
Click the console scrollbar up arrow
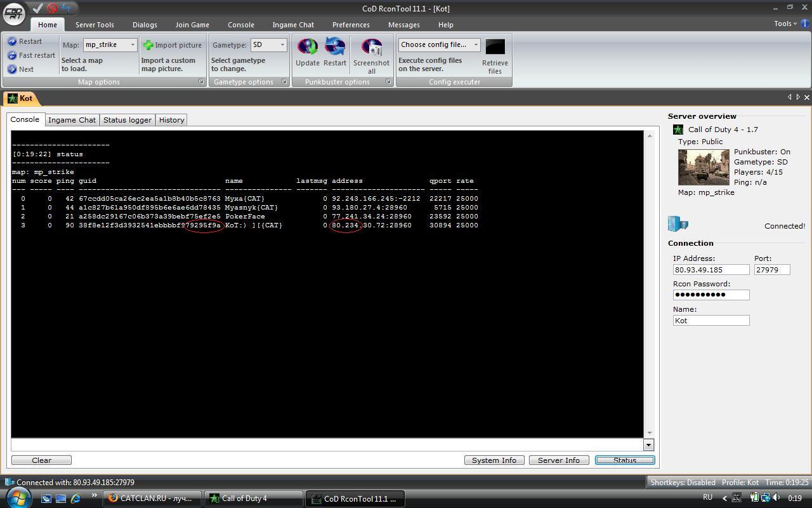(x=649, y=135)
